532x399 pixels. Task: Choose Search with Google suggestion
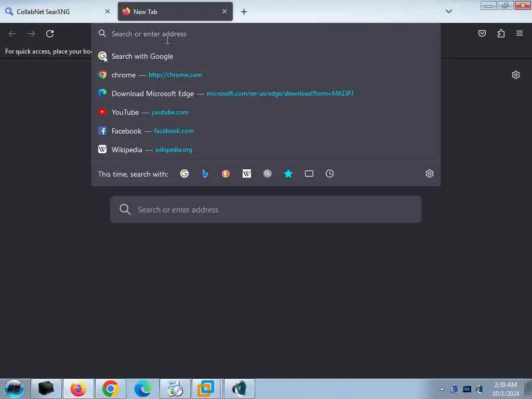266,56
